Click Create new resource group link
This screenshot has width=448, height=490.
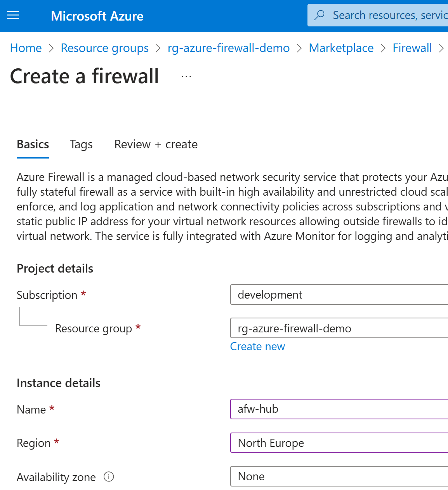click(258, 346)
